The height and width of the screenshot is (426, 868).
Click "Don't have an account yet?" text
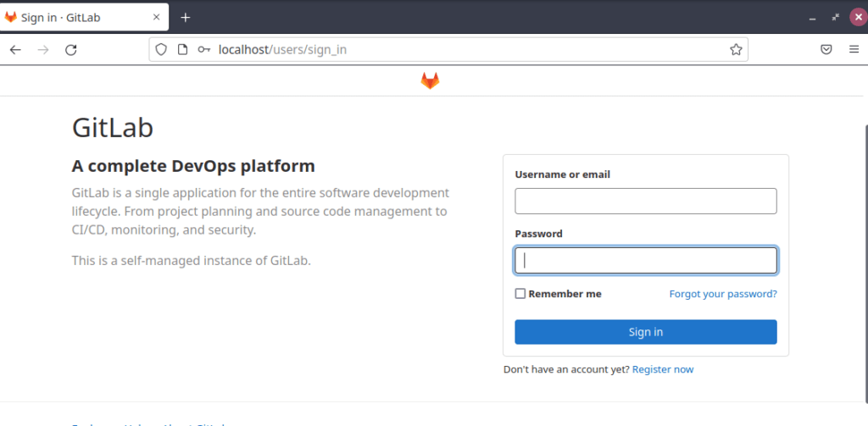566,369
